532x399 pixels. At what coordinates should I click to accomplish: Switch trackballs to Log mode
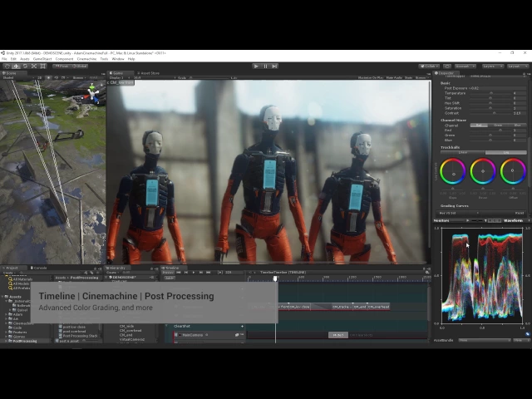tap(506, 153)
